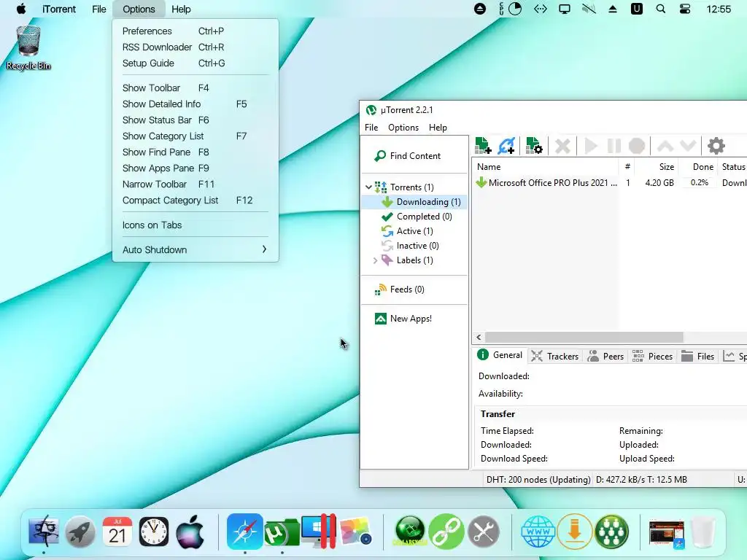Click the 0.2% progress bar cell

tap(699, 183)
